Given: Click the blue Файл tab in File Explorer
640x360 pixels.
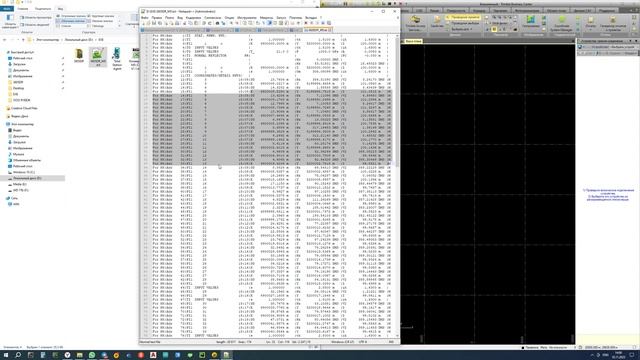Looking at the screenshot, I should coord(7,9).
